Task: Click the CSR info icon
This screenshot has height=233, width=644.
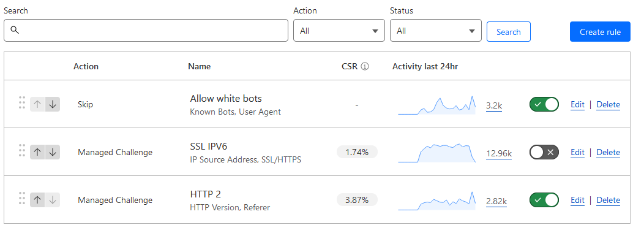Action: click(365, 66)
